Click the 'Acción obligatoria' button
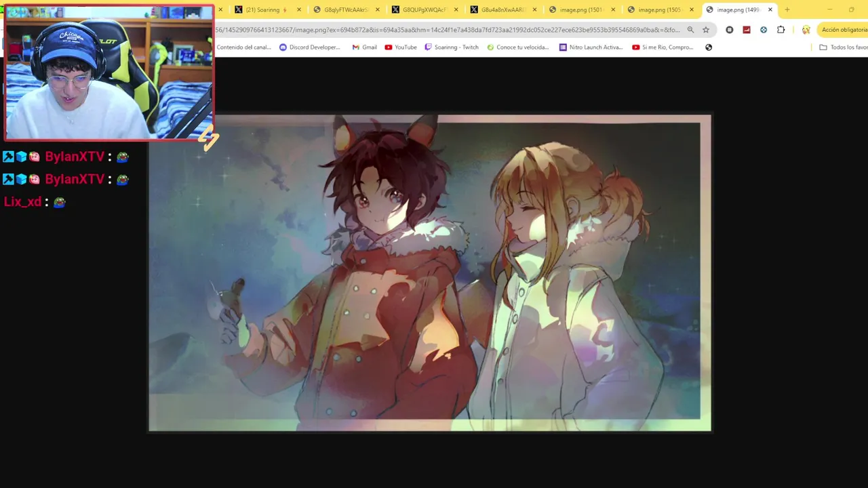The height and width of the screenshot is (488, 868). pyautogui.click(x=843, y=30)
